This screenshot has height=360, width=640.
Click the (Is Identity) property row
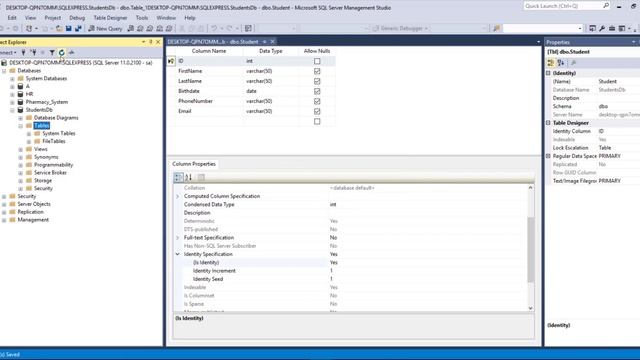pos(351,262)
